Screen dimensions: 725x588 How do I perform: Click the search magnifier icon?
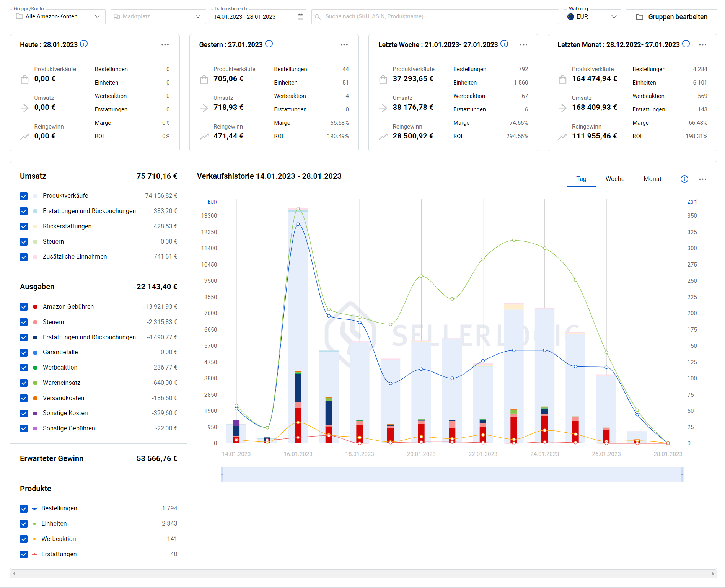point(318,17)
